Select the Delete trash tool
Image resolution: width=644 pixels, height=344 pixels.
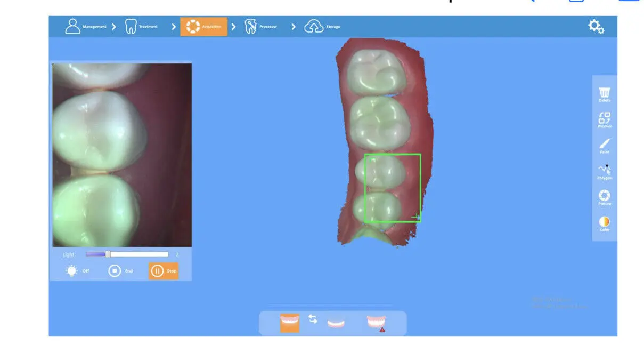605,95
